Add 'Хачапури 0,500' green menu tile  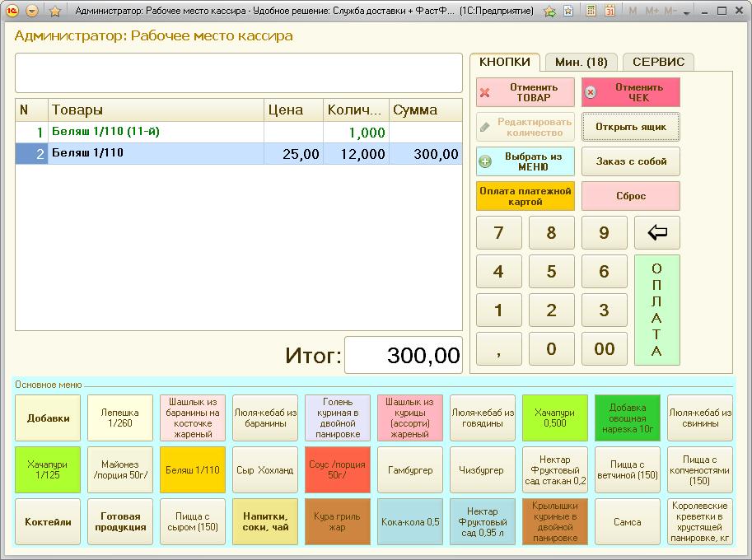coord(555,418)
